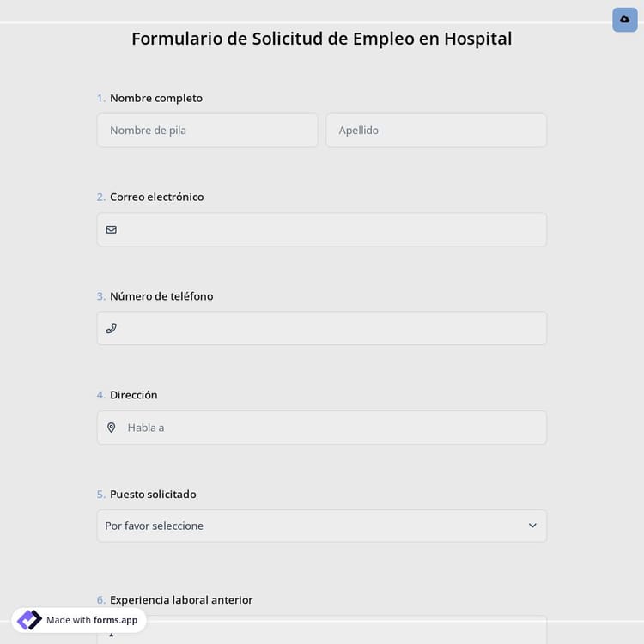Click the "Nombre completo" question label

156,98
